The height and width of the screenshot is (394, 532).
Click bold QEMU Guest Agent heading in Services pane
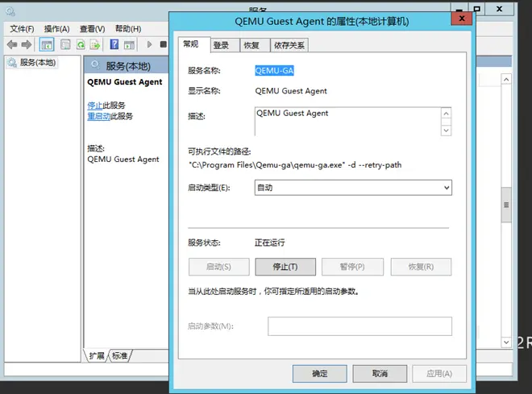pyautogui.click(x=125, y=82)
